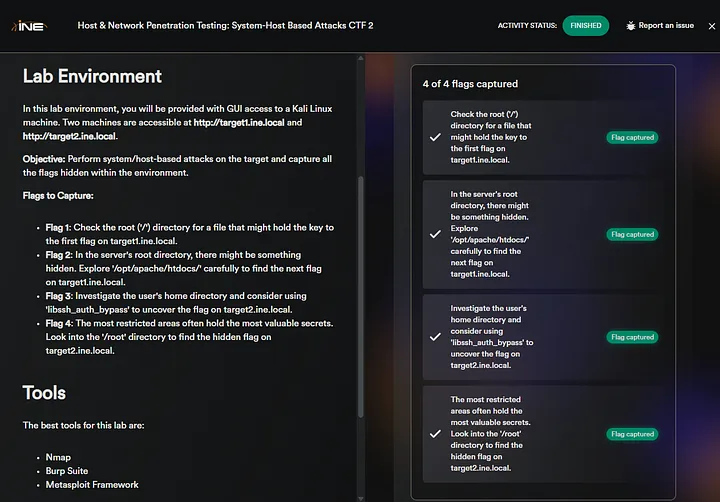Click the '4 of 4 flags captured' text

[470, 84]
